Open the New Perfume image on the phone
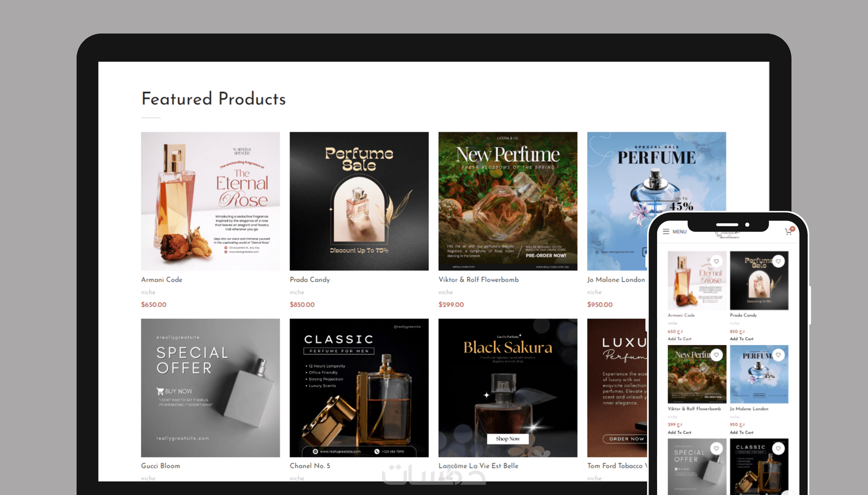This screenshot has height=495, width=868. point(697,375)
